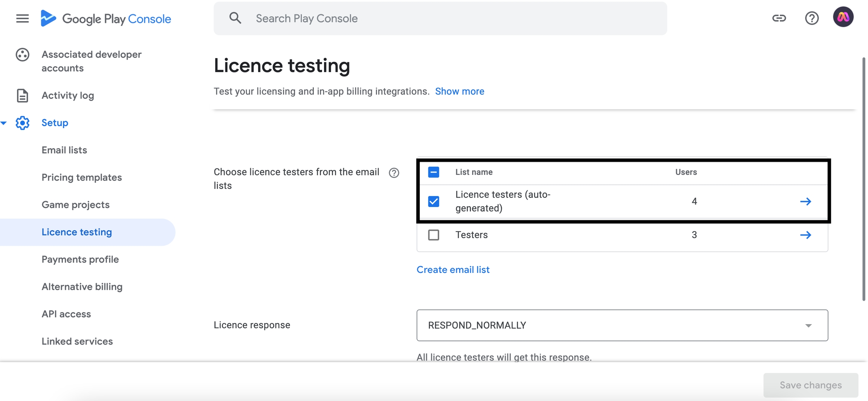The height and width of the screenshot is (401, 868).
Task: Open Testers list via arrow icon
Action: (805, 235)
